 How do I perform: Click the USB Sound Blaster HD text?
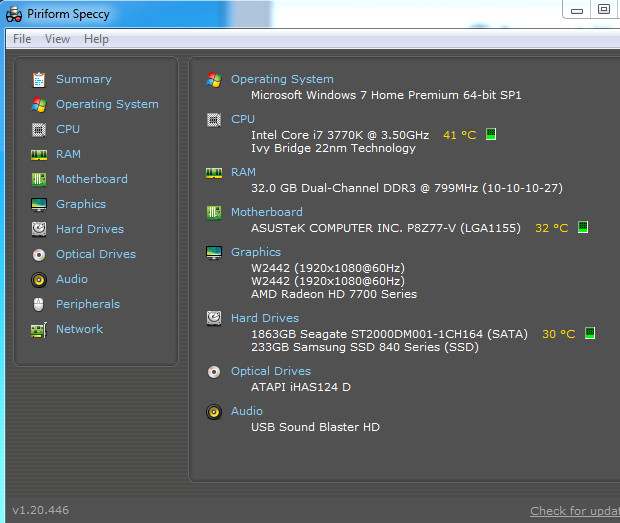pyautogui.click(x=316, y=427)
